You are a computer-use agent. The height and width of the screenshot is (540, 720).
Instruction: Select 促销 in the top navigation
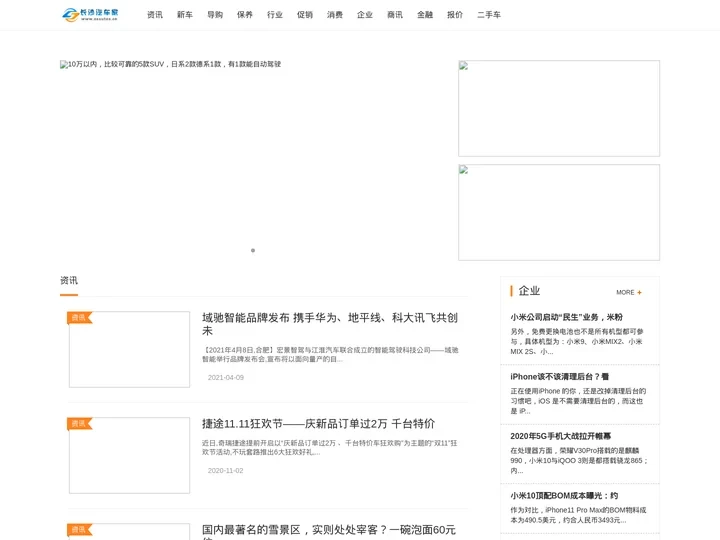point(305,15)
